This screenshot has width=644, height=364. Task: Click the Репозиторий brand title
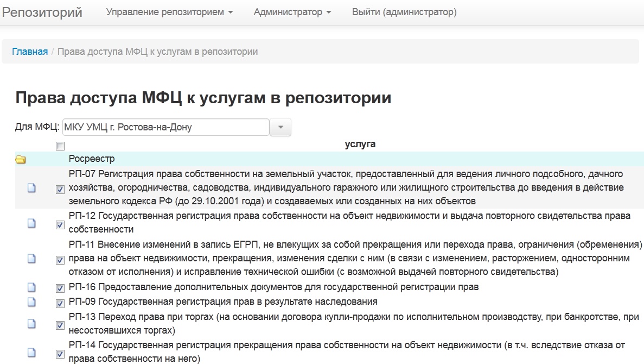pos(42,12)
